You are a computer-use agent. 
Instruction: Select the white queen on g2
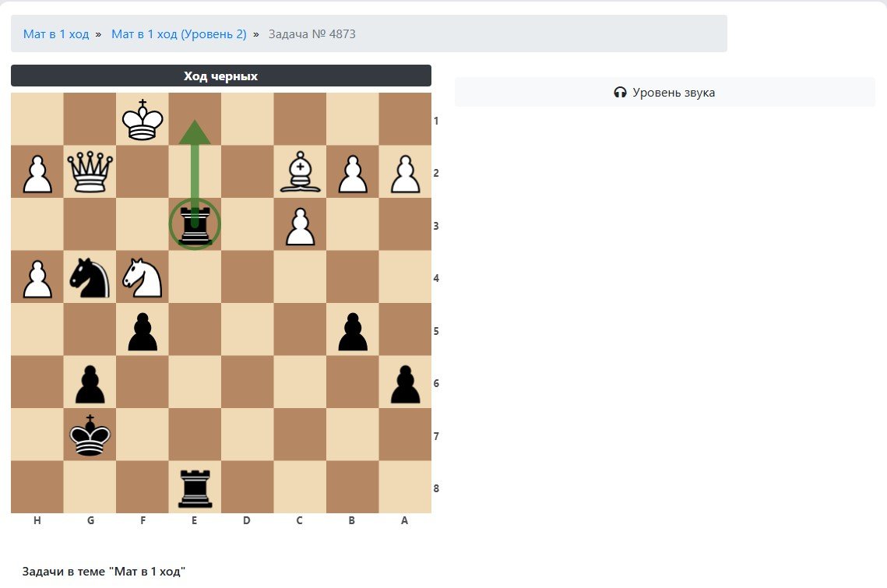pos(90,172)
